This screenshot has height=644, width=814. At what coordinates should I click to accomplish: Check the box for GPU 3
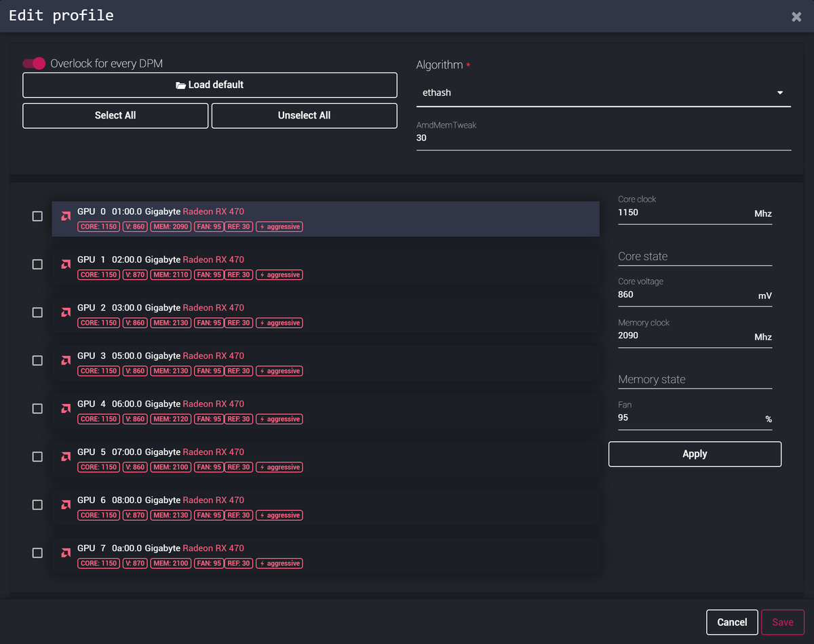click(37, 361)
